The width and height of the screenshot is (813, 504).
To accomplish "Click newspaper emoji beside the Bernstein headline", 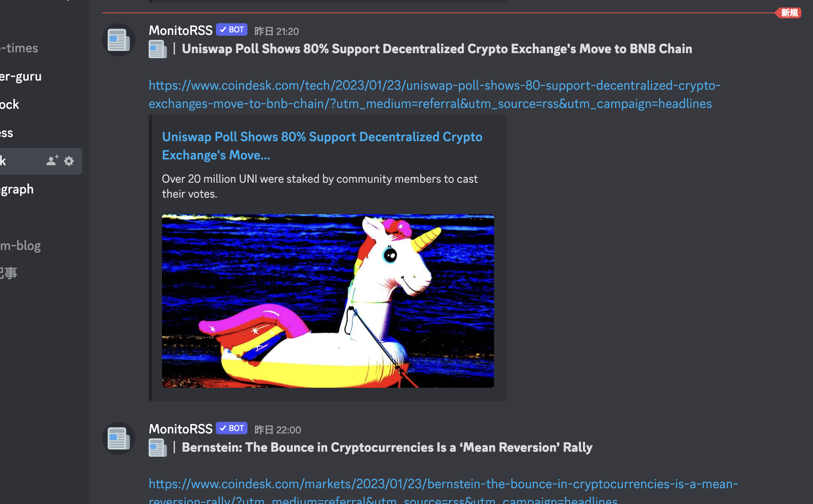I will (158, 448).
